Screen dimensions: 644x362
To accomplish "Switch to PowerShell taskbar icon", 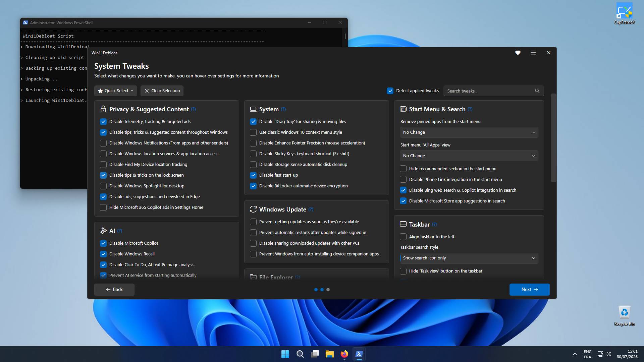I will (359, 354).
